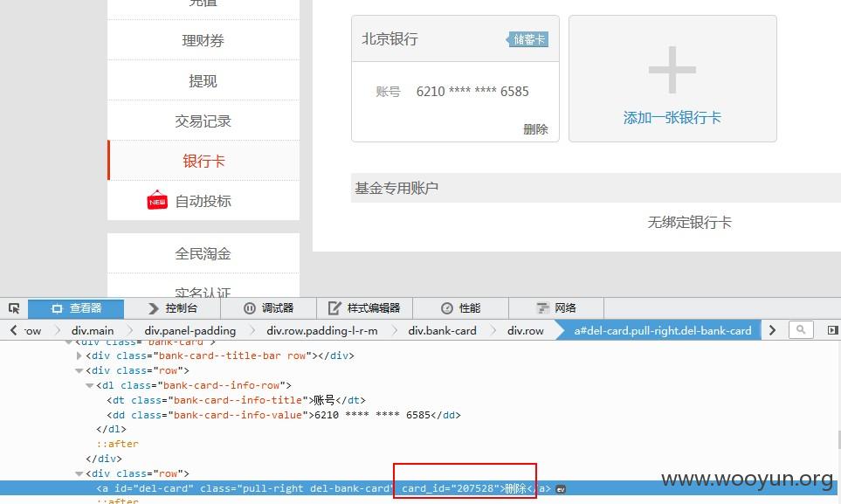The width and height of the screenshot is (841, 504).
Task: Select the first ::after pseudo-element line
Action: pyautogui.click(x=118, y=444)
